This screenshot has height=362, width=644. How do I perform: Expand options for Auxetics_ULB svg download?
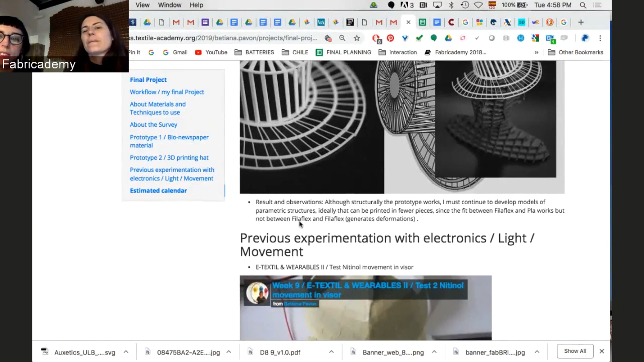pyautogui.click(x=126, y=352)
